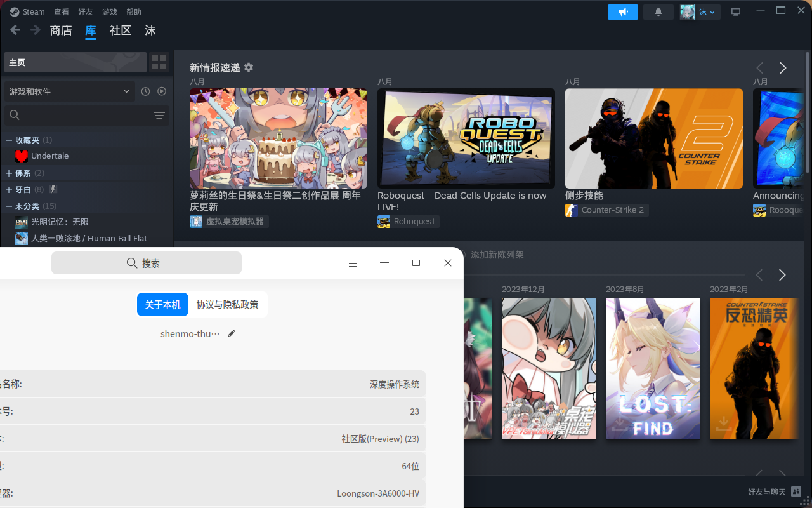
Task: Go back with Steam's back arrow
Action: (15, 30)
